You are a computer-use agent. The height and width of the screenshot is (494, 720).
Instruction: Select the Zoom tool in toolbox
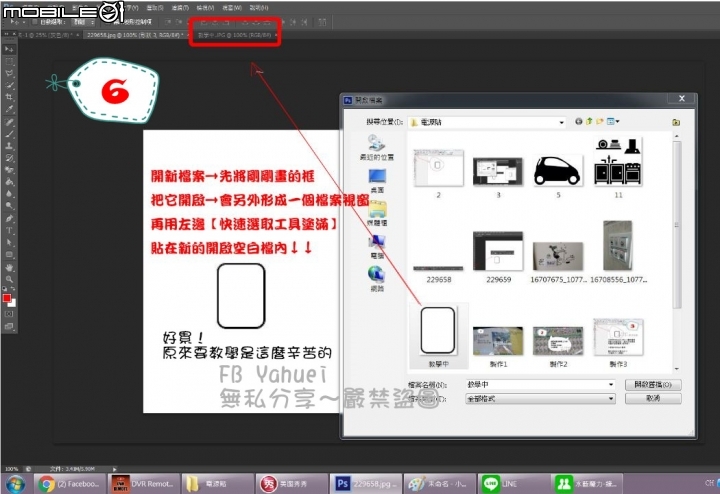pos(9,279)
